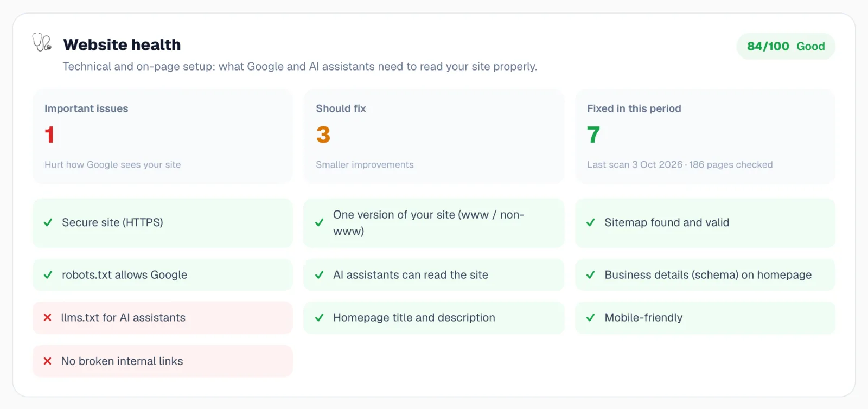Click the check icon for Mobile-friendly

pyautogui.click(x=591, y=317)
